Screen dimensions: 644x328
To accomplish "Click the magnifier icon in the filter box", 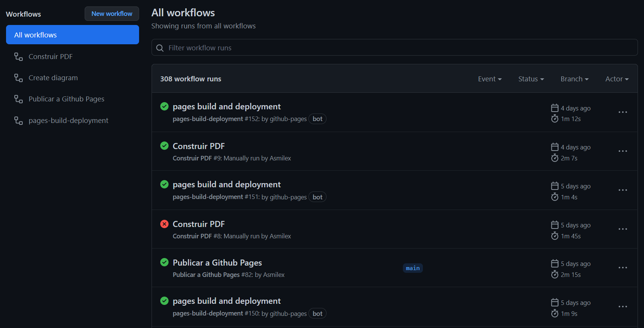I will click(x=160, y=48).
